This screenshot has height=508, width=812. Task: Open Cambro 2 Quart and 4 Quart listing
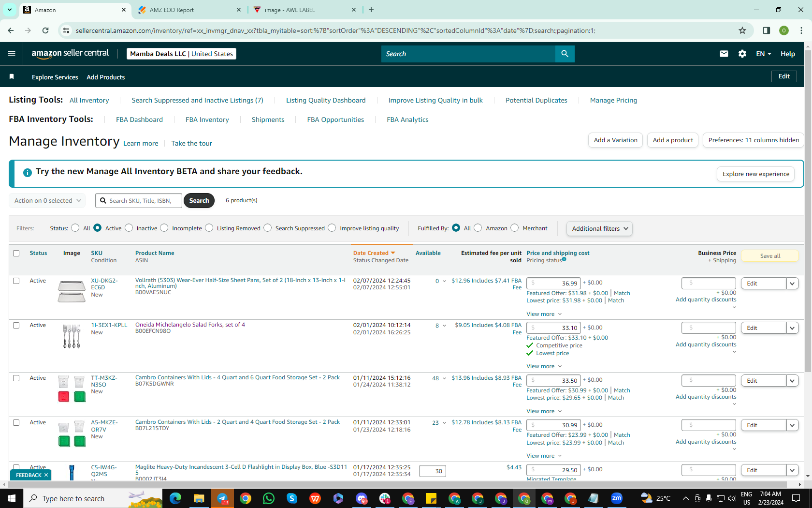coord(237,422)
